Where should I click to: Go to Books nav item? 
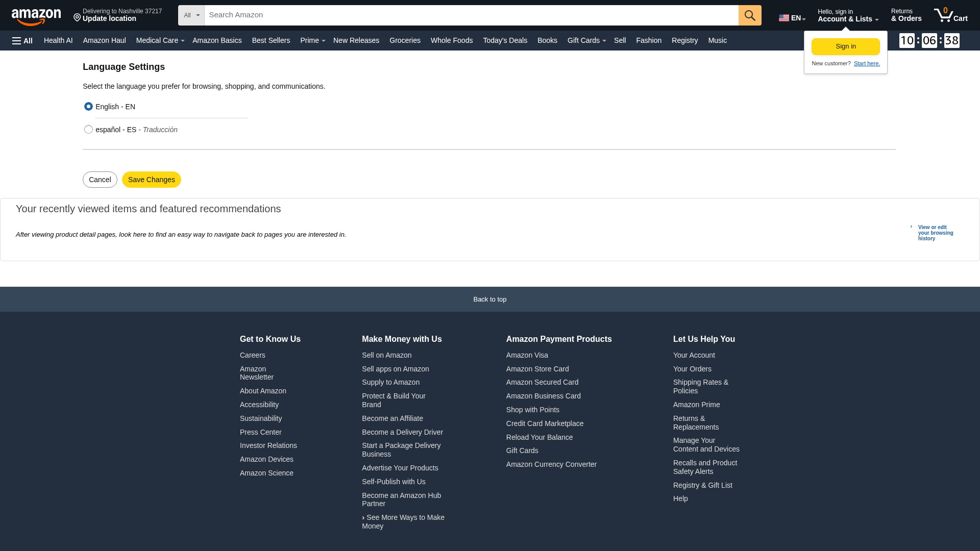click(547, 40)
